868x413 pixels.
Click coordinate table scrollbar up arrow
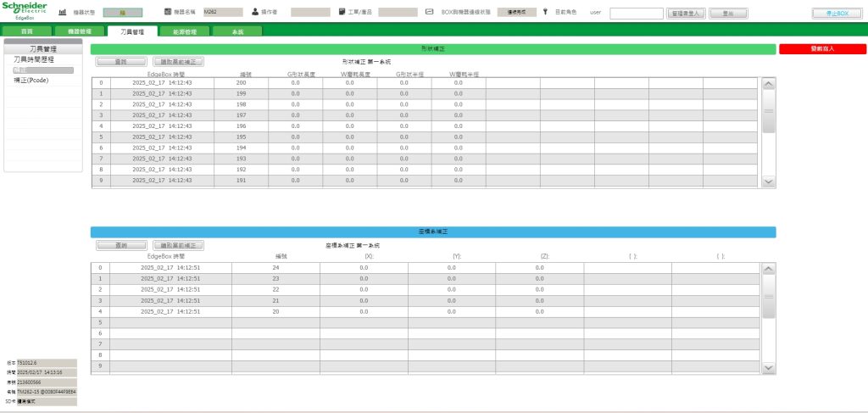tap(768, 269)
